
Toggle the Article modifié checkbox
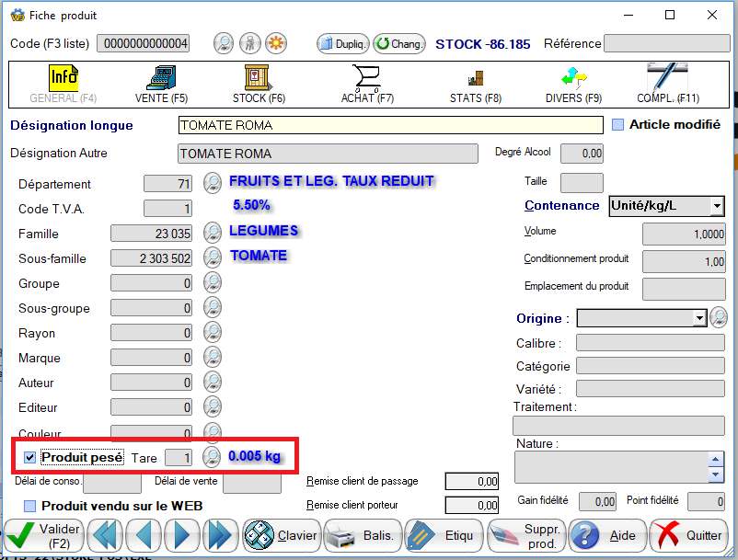pyautogui.click(x=617, y=125)
